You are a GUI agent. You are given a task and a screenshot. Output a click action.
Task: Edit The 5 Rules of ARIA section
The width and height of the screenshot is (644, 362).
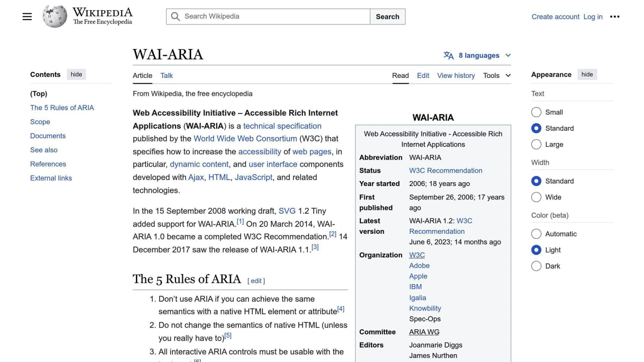click(256, 281)
